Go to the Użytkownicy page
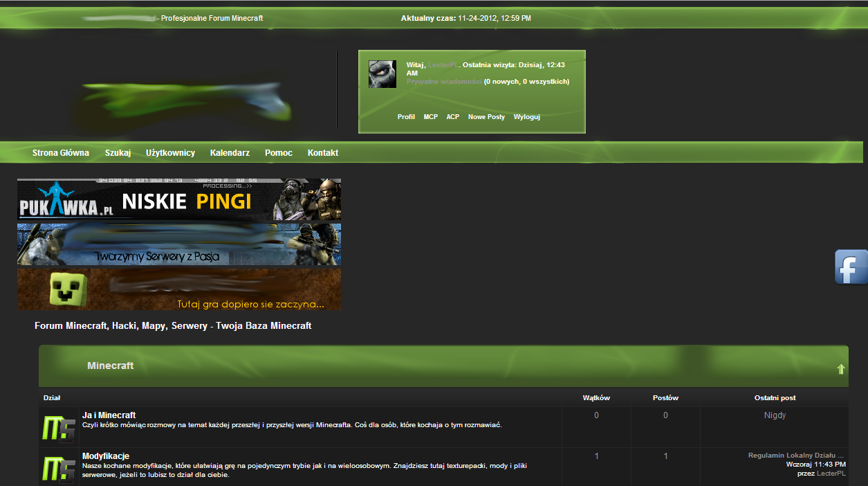This screenshot has width=868, height=486. pos(170,153)
